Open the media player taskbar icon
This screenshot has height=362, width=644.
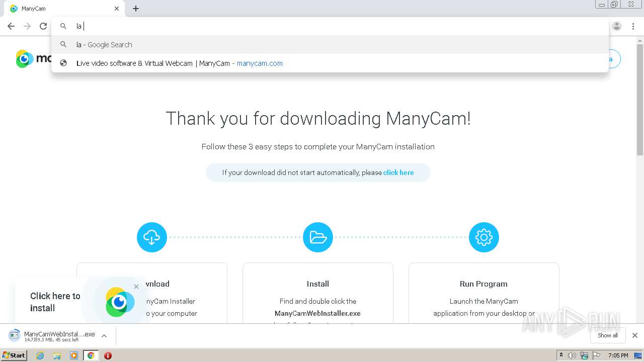74,355
